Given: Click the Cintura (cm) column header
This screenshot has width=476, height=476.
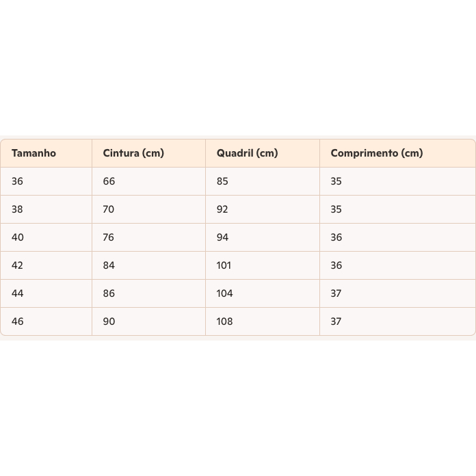Looking at the screenshot, I should 133,153.
